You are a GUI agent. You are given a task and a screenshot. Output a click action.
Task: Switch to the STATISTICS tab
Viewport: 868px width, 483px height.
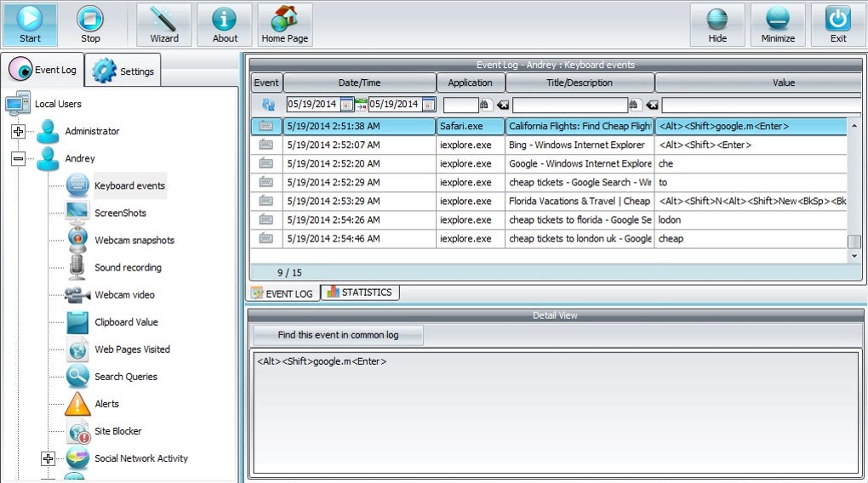360,293
